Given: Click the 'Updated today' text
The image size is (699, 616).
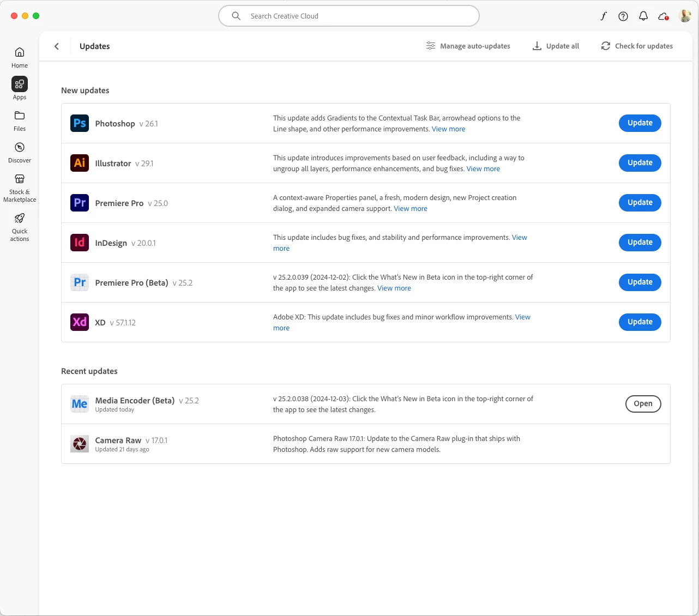Looking at the screenshot, I should (115, 410).
